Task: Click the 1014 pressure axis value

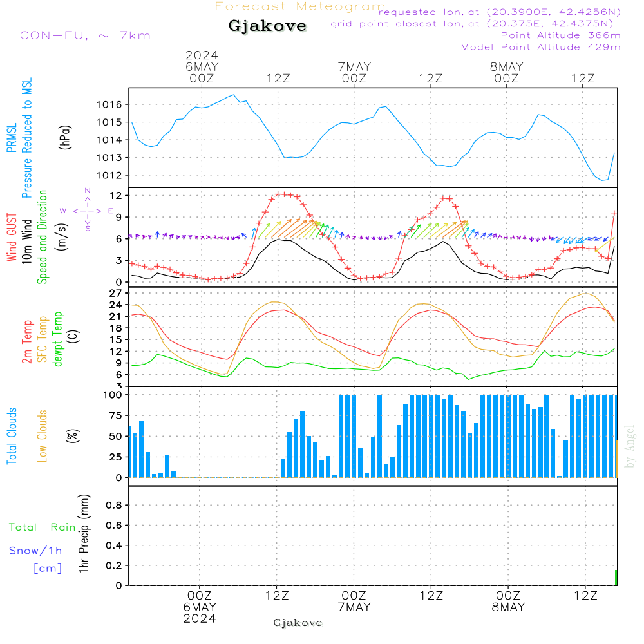Action: [x=109, y=140]
